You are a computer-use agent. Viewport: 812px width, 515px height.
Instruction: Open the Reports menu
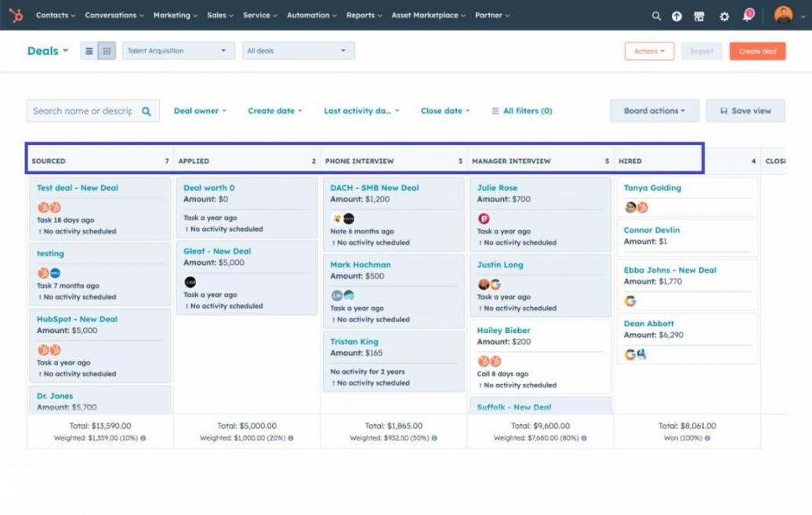[364, 15]
